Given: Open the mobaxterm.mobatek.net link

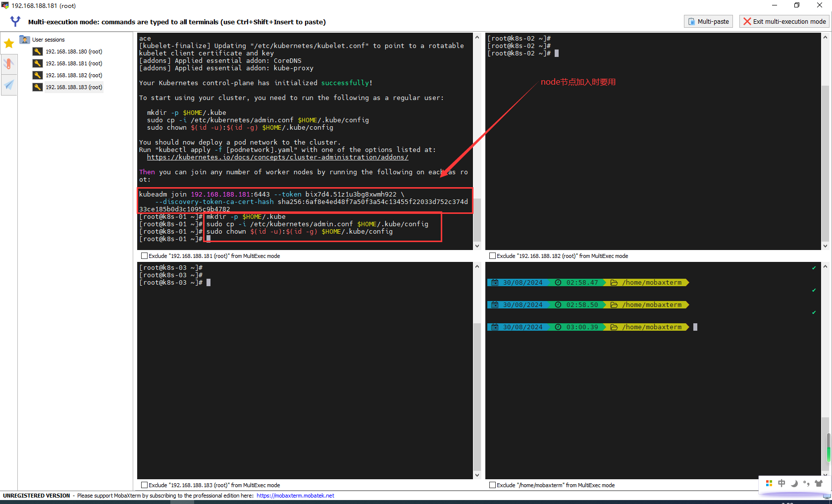Looking at the screenshot, I should pos(295,496).
